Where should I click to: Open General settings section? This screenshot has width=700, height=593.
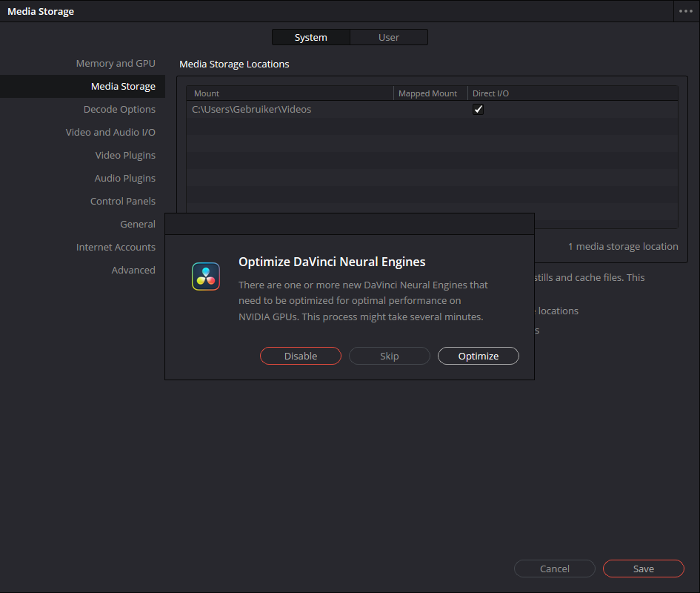(138, 225)
